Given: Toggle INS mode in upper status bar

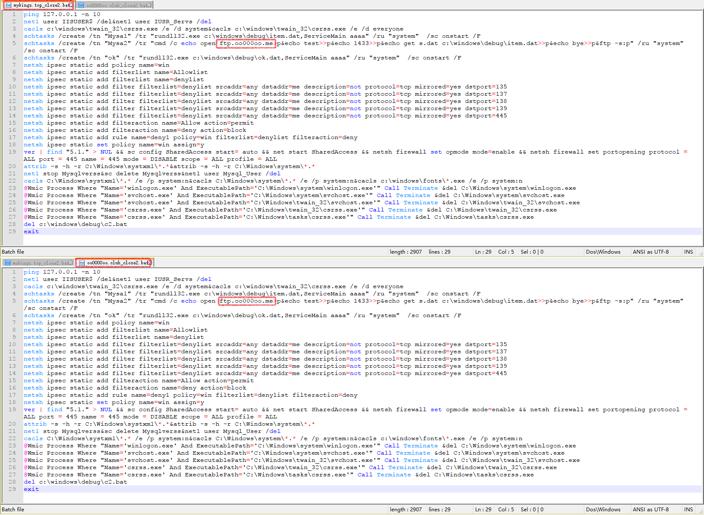Looking at the screenshot, I should click(688, 252).
